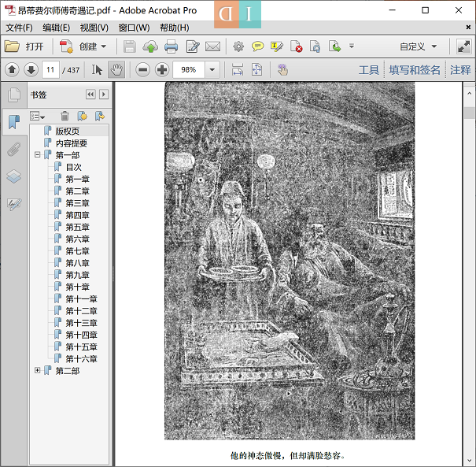
Task: Click the Create PDF icon
Action: click(66, 46)
